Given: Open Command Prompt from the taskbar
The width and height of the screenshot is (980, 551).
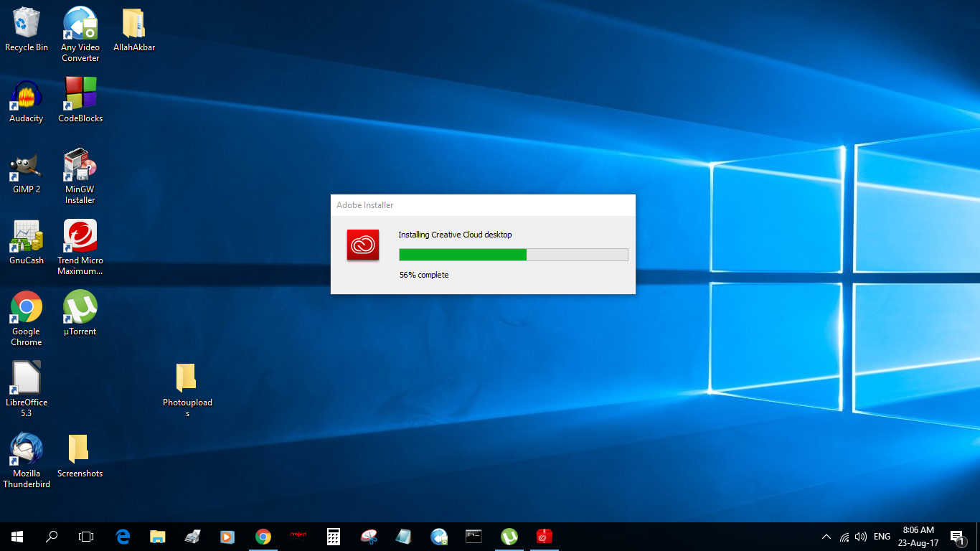Looking at the screenshot, I should [474, 537].
